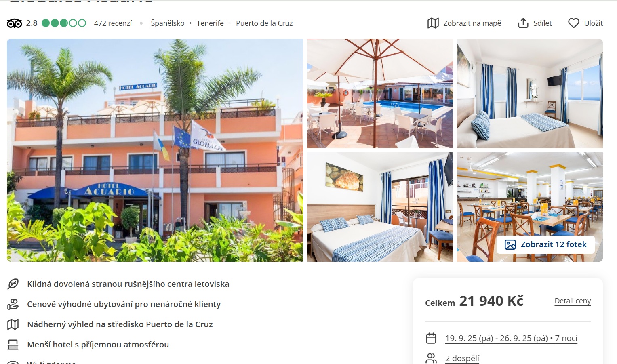Click the map icon beside Zobrazit na mapě

(433, 23)
